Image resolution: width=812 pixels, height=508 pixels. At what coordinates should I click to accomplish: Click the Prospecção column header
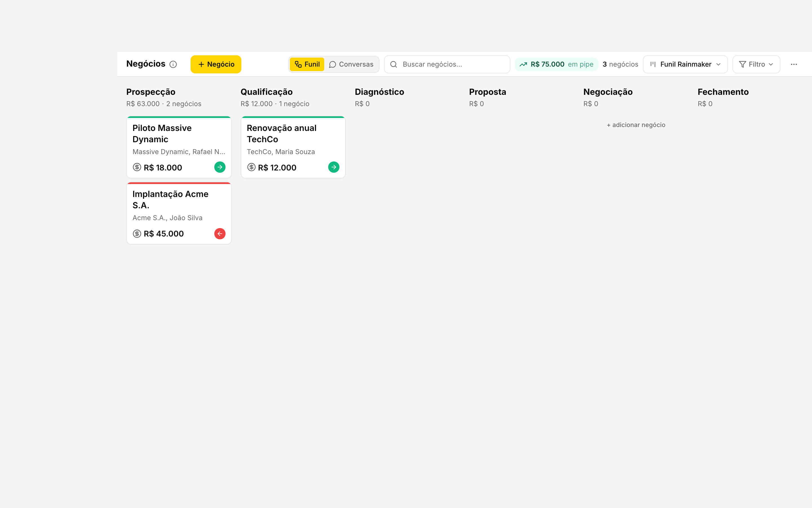(151, 92)
